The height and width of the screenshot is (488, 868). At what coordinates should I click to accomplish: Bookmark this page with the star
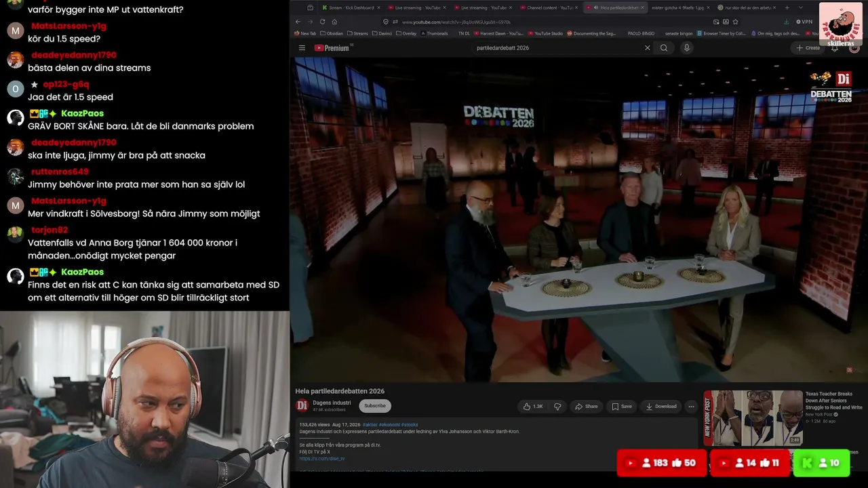(735, 22)
